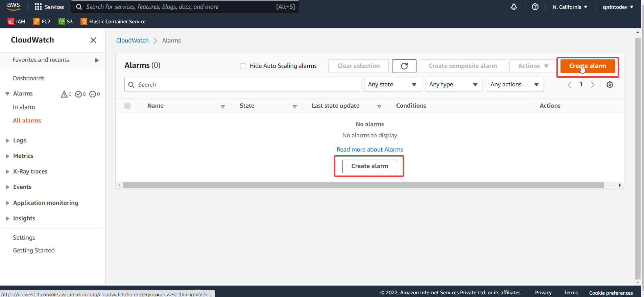Image resolution: width=644 pixels, height=297 pixels.
Task: Sort by State column arrow
Action: pyautogui.click(x=295, y=106)
